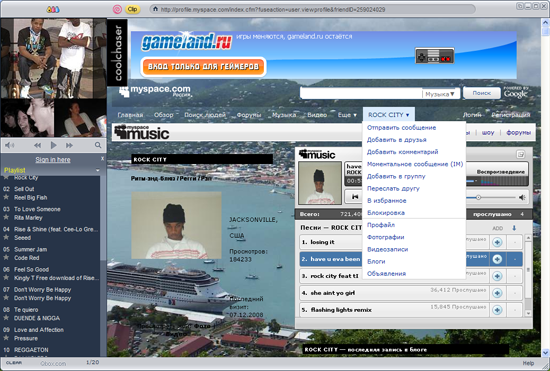Toggle the star next to Pressure
Viewport: 550px width, 371px height.
click(6, 338)
